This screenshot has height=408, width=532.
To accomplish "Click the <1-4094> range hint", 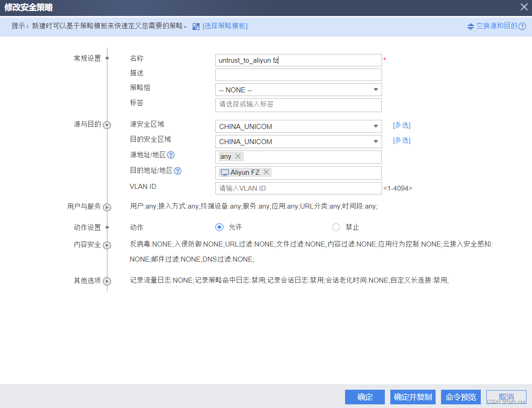I will [398, 188].
